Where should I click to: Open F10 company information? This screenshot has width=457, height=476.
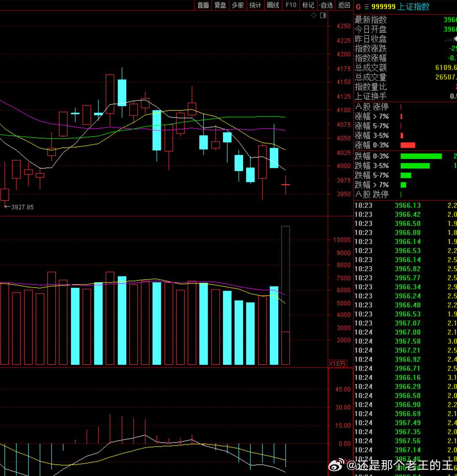pos(291,5)
